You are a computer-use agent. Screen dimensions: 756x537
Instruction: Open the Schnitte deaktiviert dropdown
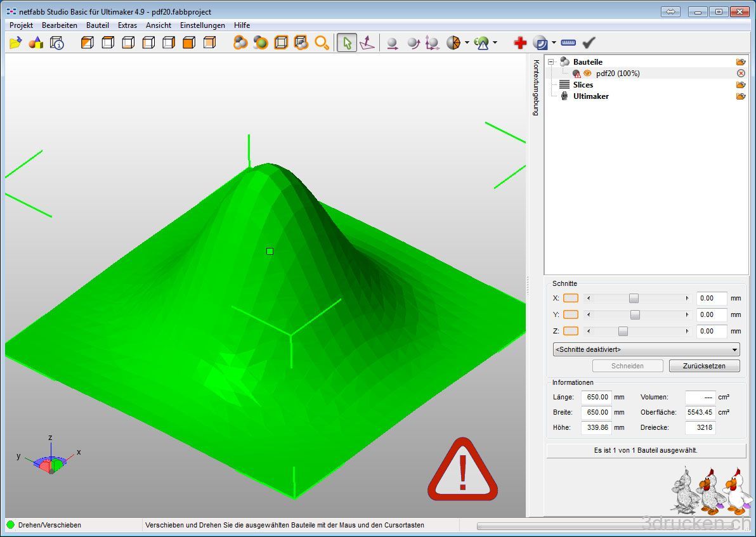pyautogui.click(x=646, y=349)
